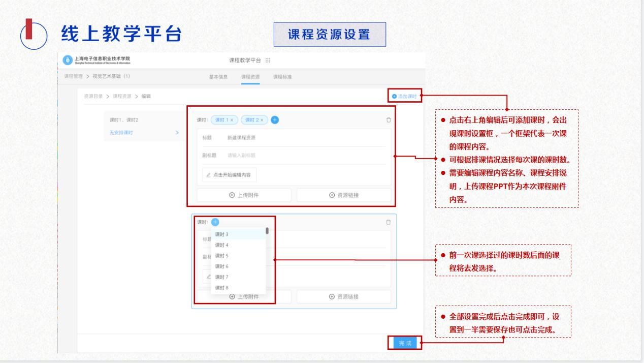Click the 添加课时 link
This screenshot has height=363, width=644.
(405, 96)
